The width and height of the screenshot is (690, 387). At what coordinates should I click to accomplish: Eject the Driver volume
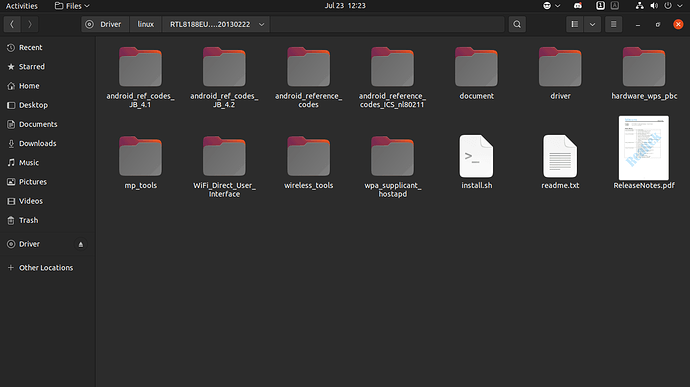pos(81,244)
